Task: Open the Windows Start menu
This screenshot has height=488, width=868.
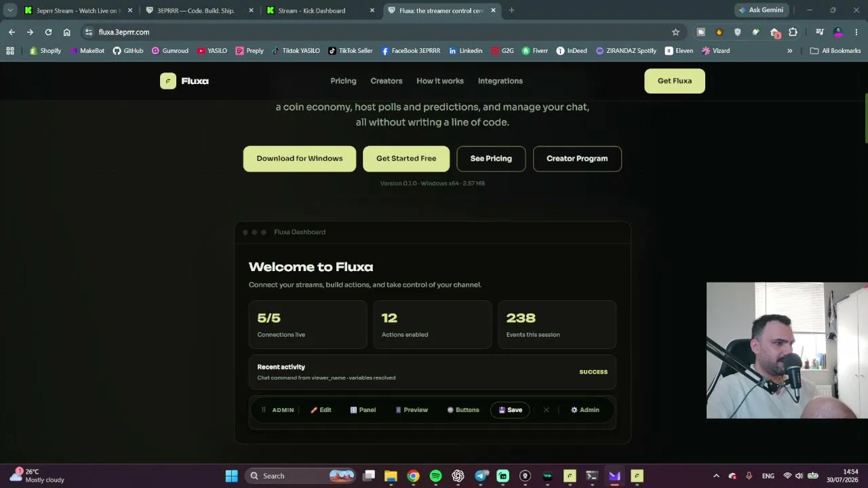Action: point(231,476)
